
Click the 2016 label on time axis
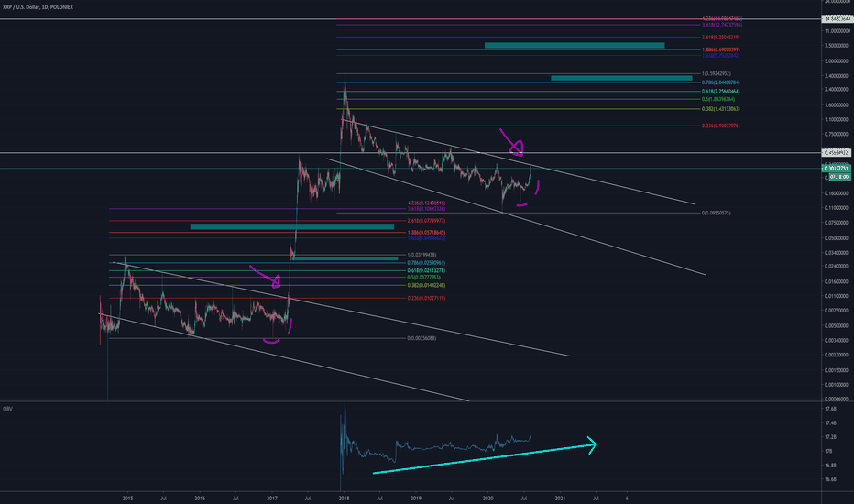[200, 498]
